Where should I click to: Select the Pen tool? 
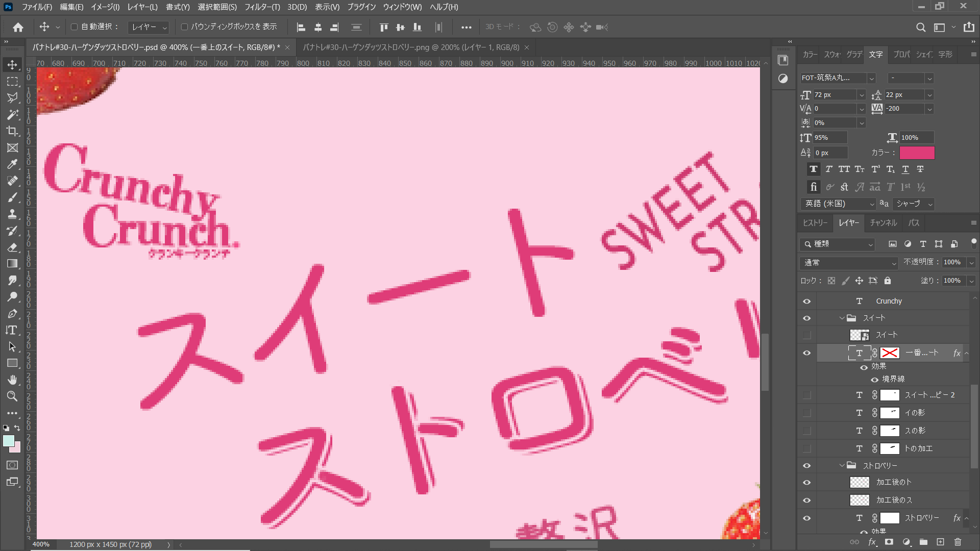click(x=12, y=314)
